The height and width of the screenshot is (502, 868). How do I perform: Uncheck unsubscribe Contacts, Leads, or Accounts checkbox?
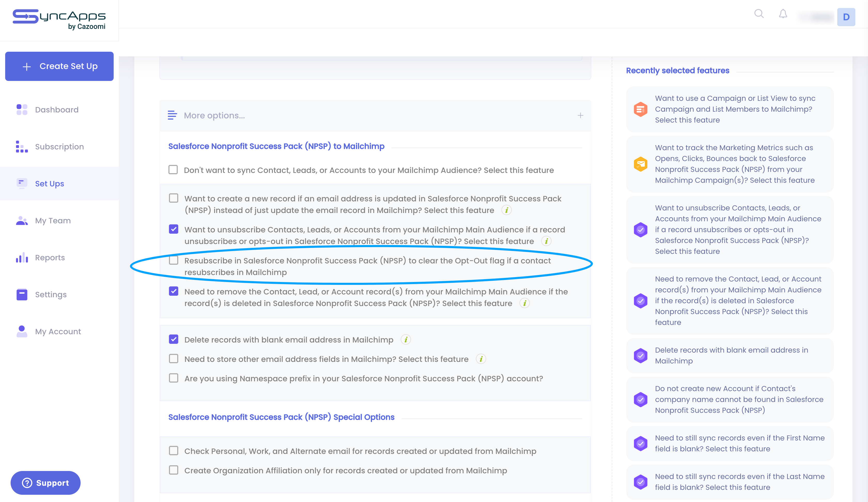[174, 229]
